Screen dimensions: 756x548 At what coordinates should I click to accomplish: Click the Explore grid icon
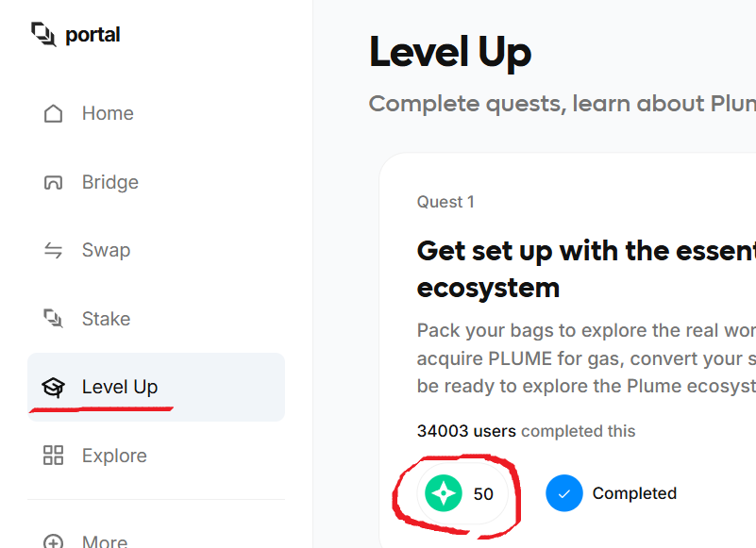[x=53, y=456]
